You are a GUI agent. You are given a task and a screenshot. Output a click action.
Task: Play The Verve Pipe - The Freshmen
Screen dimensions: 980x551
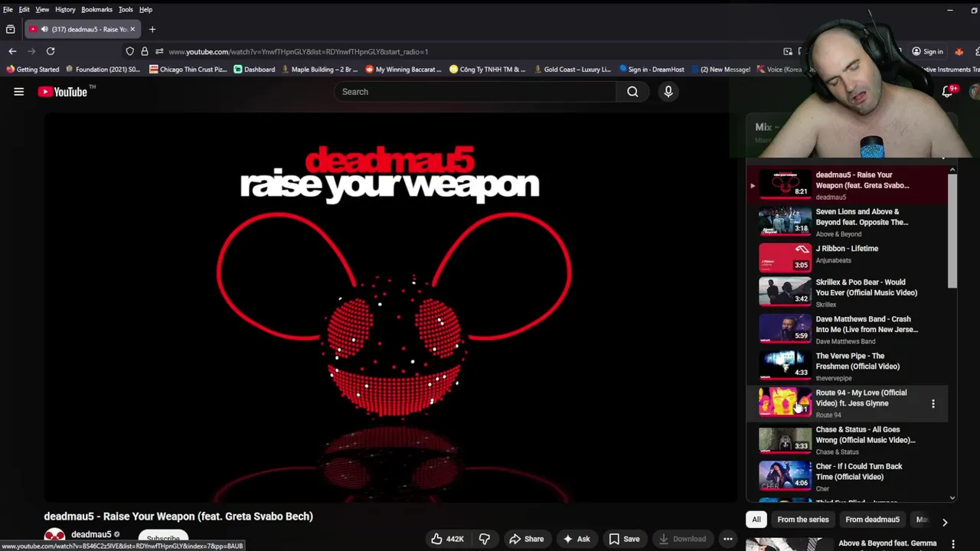click(x=848, y=366)
